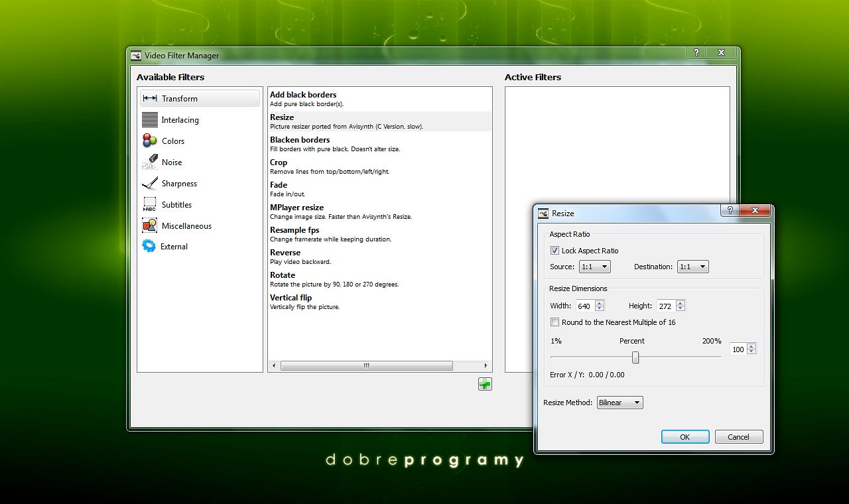Click the green plus add-filter button
The height and width of the screenshot is (504, 849).
pyautogui.click(x=485, y=384)
